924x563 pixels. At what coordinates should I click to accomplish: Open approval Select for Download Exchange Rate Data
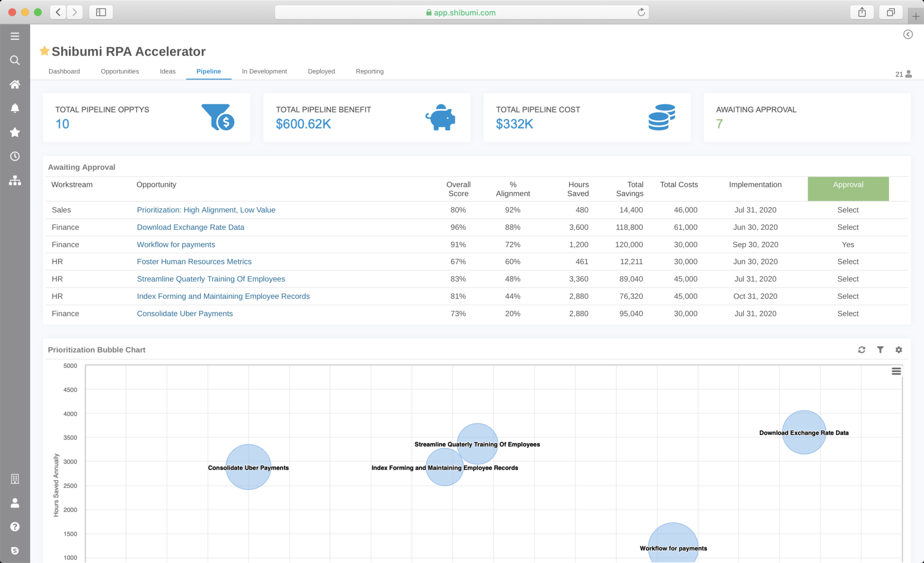click(848, 227)
